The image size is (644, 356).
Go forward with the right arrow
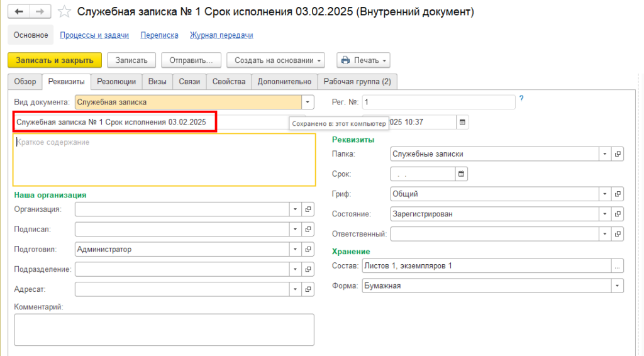coord(40,11)
